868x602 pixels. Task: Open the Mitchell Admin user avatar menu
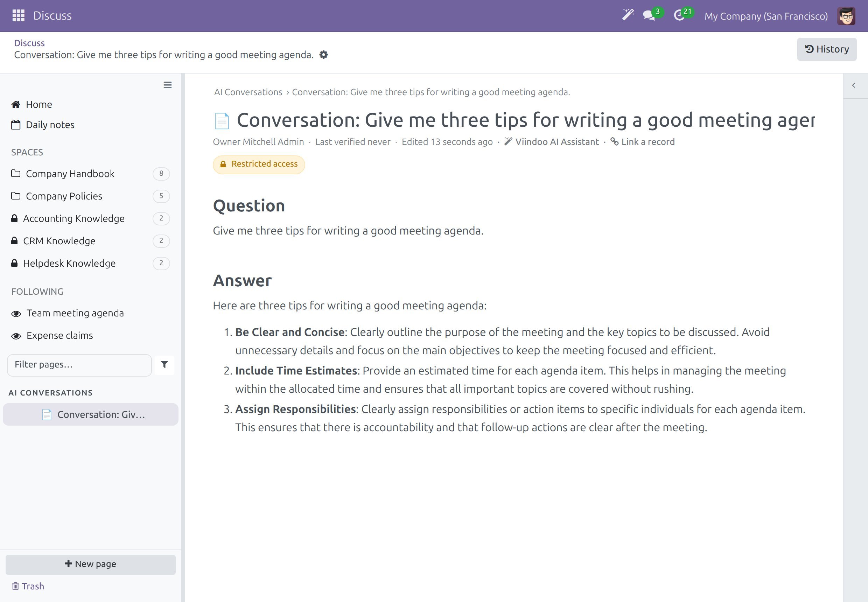point(846,16)
